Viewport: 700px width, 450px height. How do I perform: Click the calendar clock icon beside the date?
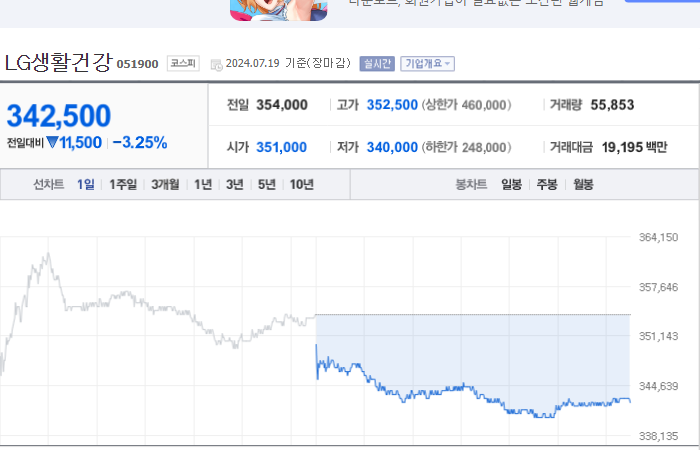[217, 65]
